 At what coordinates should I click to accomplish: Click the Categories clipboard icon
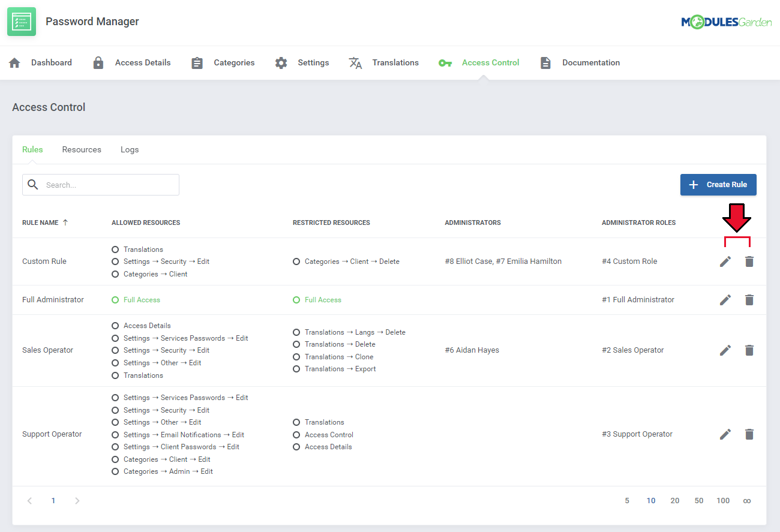point(197,63)
